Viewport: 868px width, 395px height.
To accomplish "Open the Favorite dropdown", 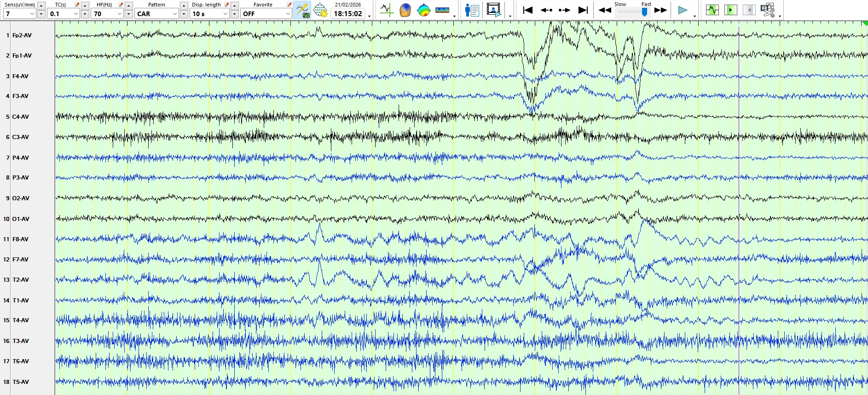I will pyautogui.click(x=266, y=14).
